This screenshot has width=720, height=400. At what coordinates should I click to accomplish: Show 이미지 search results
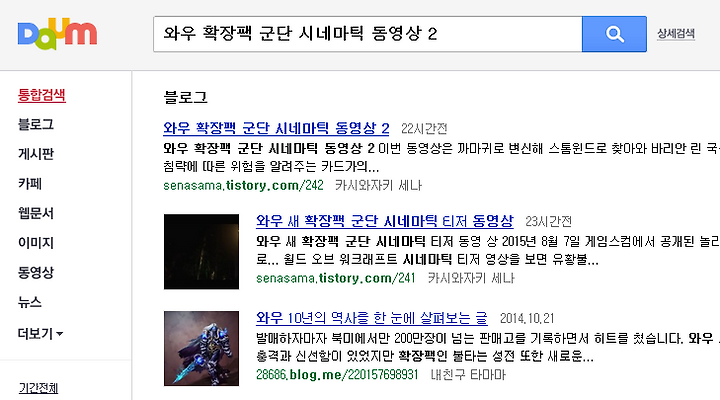[x=36, y=242]
